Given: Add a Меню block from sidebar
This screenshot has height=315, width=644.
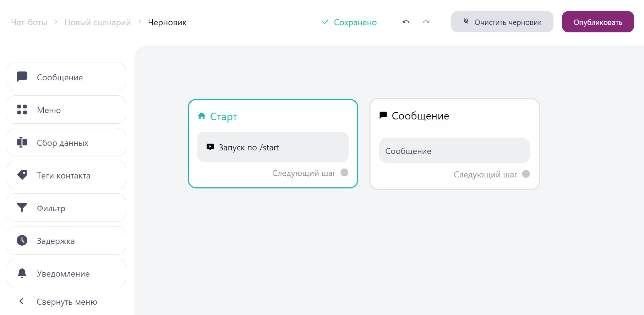Looking at the screenshot, I should tap(66, 110).
